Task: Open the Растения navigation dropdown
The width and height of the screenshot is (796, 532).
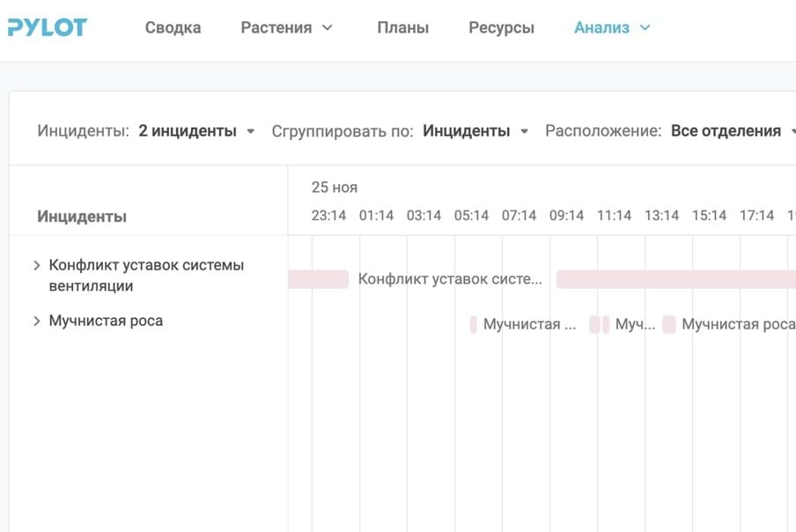Action: tap(285, 27)
